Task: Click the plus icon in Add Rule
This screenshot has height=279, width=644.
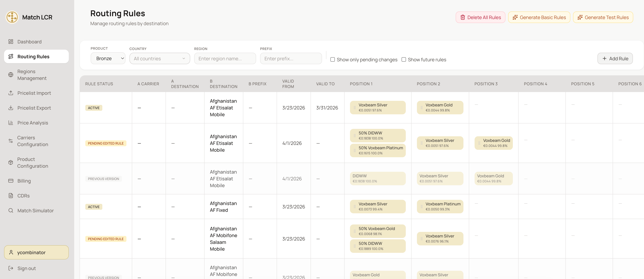Action: click(x=605, y=58)
